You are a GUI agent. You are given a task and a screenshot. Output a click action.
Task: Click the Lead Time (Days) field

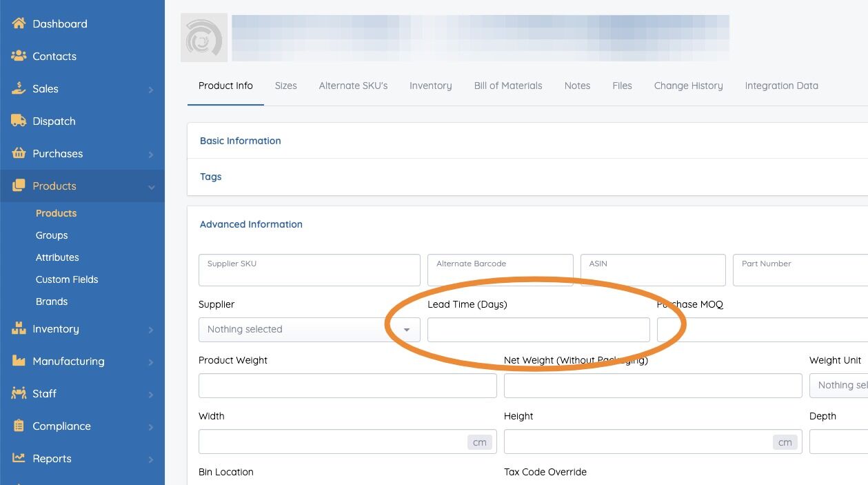tap(538, 330)
